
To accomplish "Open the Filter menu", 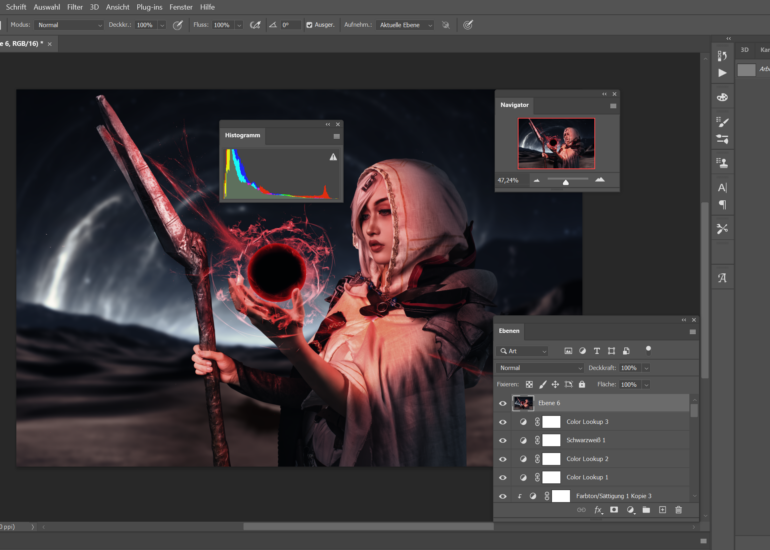I will 75,7.
